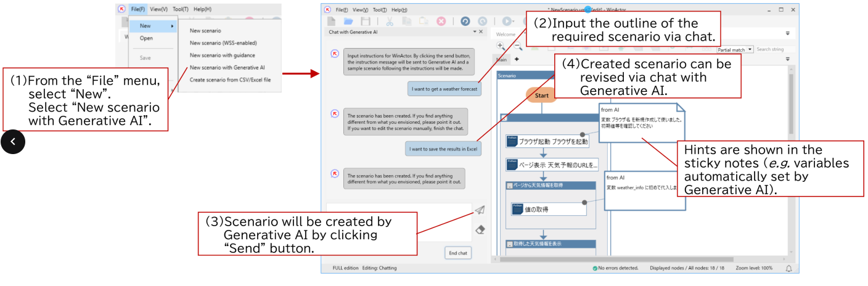Open the Partial match dropdown

[750, 49]
